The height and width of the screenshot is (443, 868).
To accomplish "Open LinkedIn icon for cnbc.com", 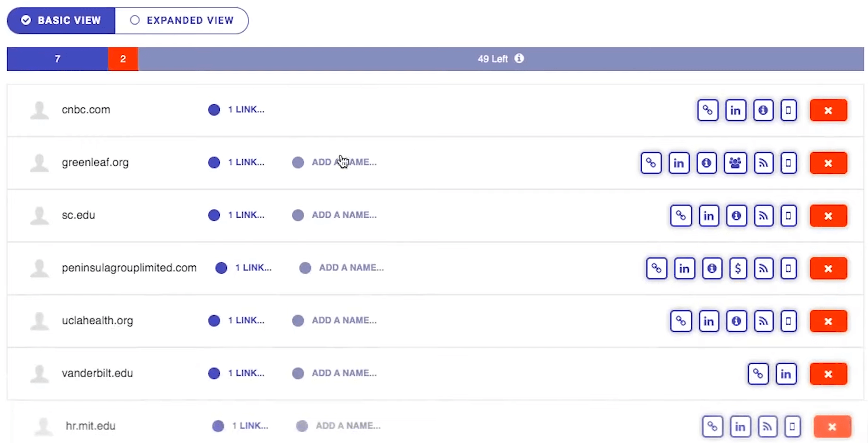I will 736,110.
